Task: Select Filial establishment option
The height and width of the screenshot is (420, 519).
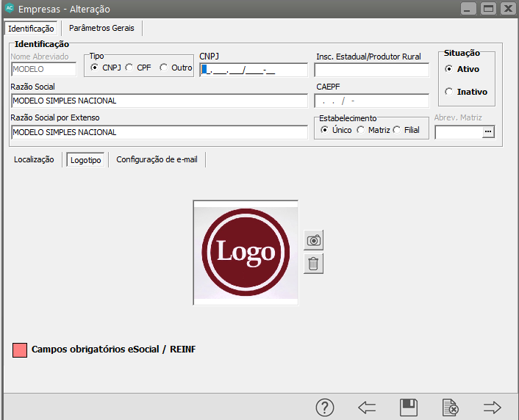Action: pyautogui.click(x=397, y=130)
